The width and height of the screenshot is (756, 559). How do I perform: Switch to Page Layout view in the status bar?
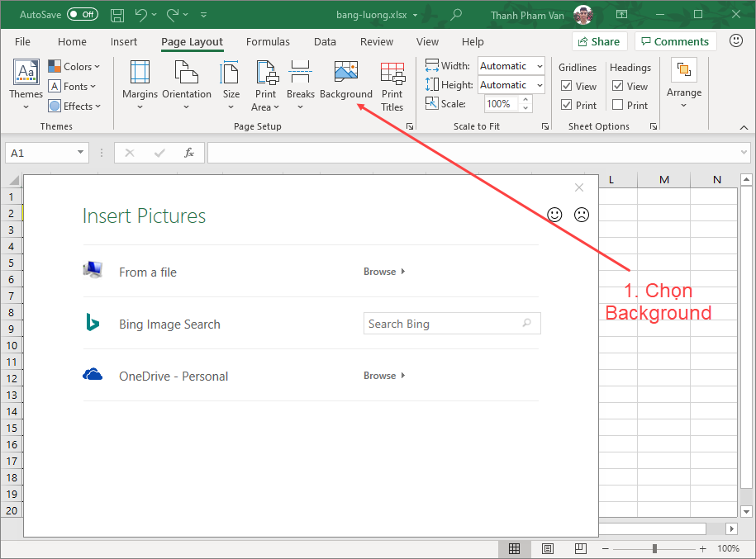[547, 548]
